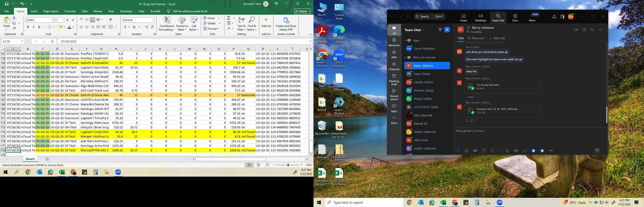
Task: Click Create and Share Adobe PDF
Action: pos(286,24)
